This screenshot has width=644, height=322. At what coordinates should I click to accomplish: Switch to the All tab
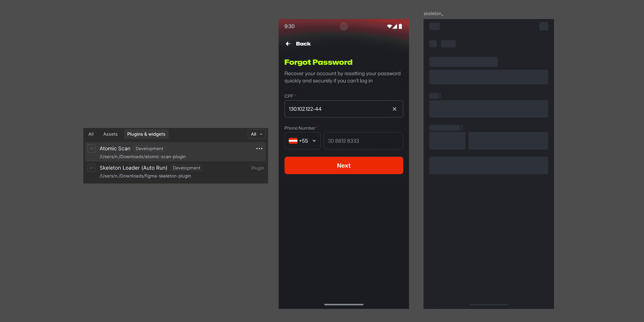91,134
